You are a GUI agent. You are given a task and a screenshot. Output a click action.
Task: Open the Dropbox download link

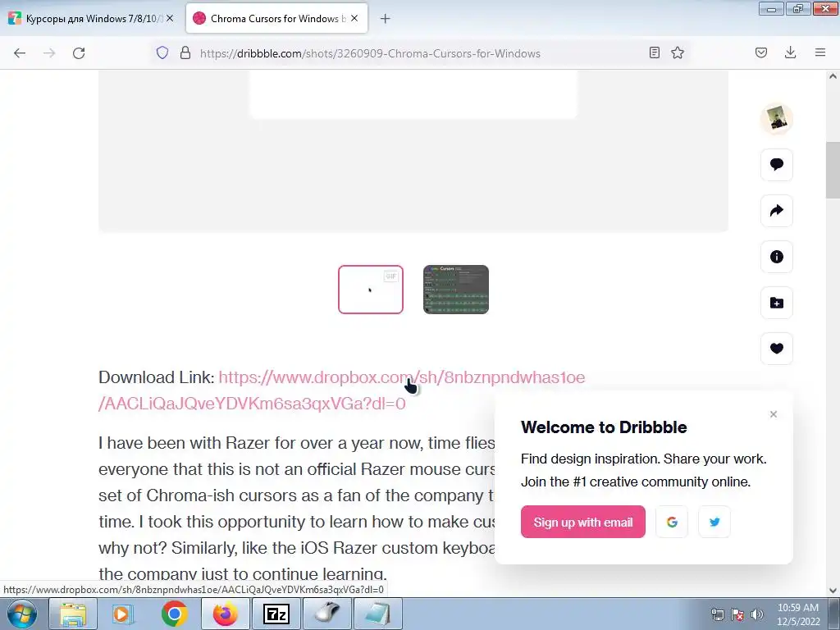(341, 390)
